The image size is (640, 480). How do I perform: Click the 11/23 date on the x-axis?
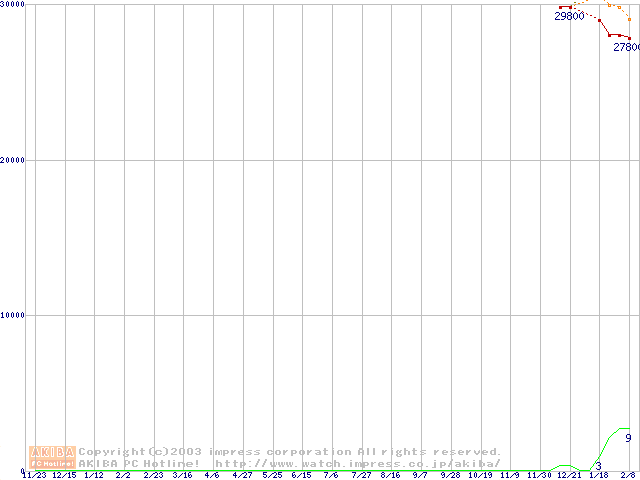(x=34, y=475)
